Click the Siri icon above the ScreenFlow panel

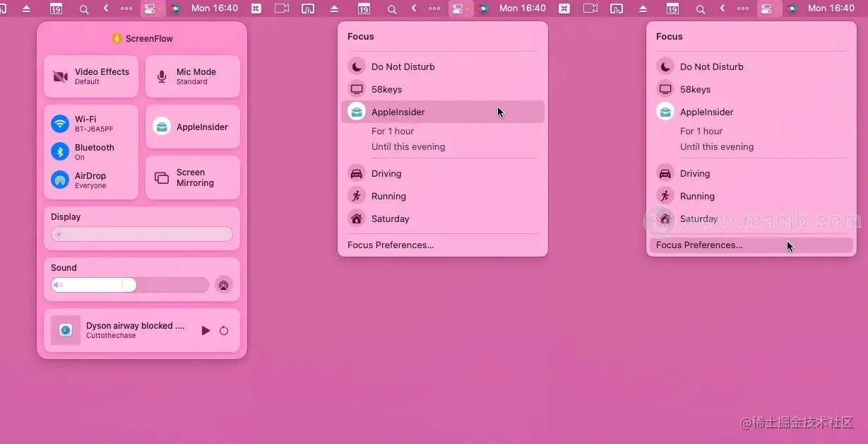(x=175, y=8)
